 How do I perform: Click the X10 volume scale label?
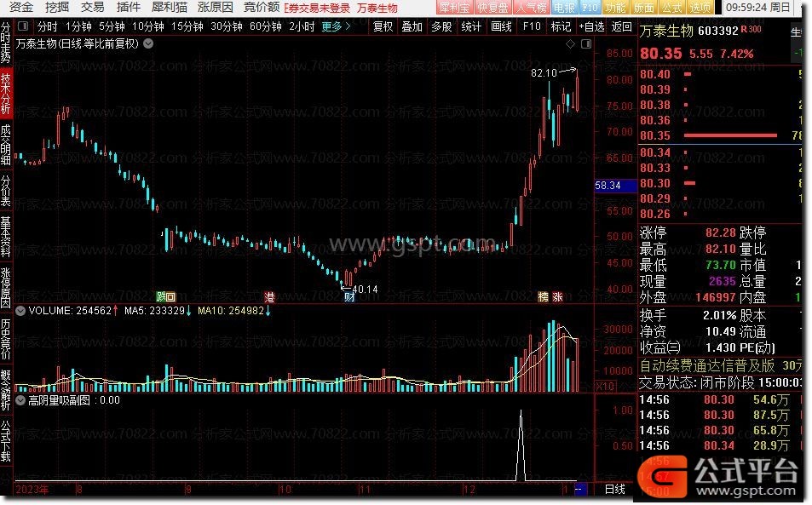(604, 386)
